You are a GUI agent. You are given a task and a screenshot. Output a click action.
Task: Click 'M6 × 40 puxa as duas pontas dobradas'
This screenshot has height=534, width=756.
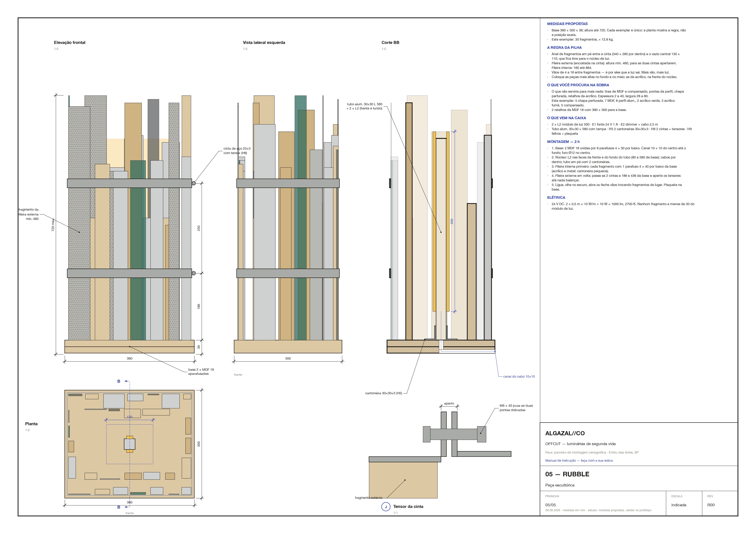click(x=516, y=408)
